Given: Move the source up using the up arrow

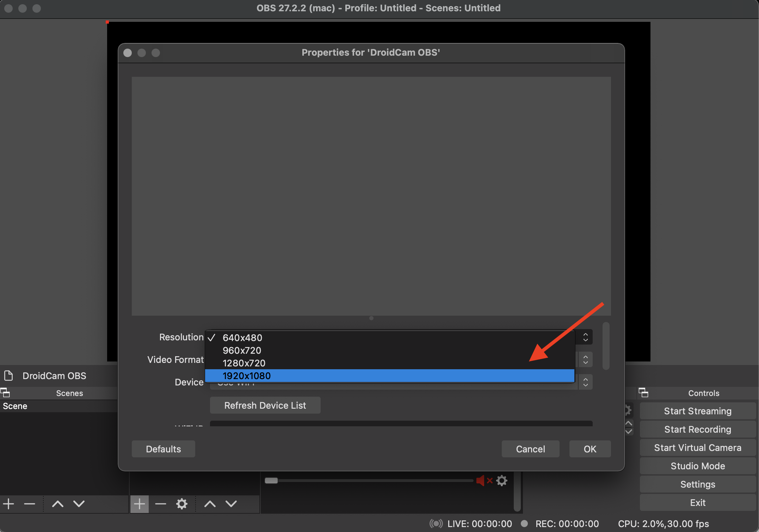Looking at the screenshot, I should (210, 503).
